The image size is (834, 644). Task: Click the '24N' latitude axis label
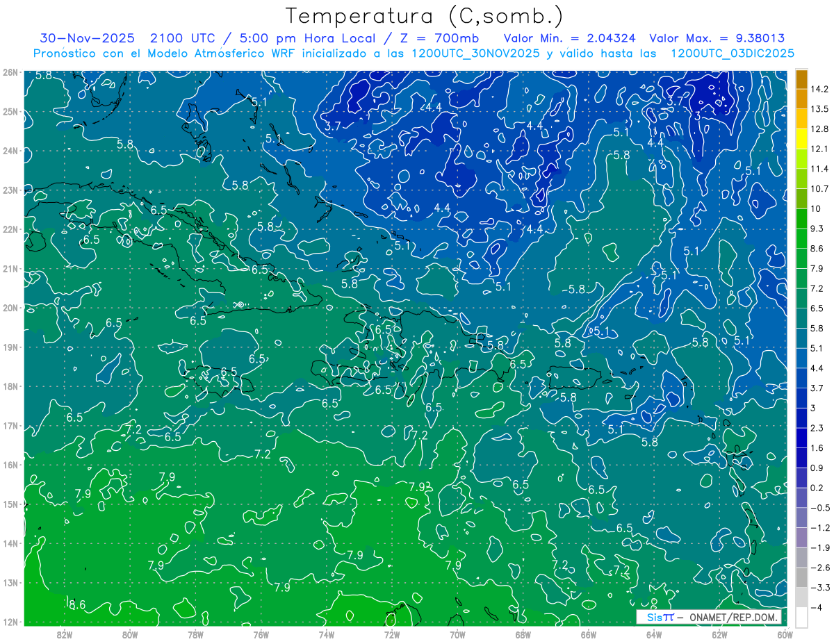point(10,151)
